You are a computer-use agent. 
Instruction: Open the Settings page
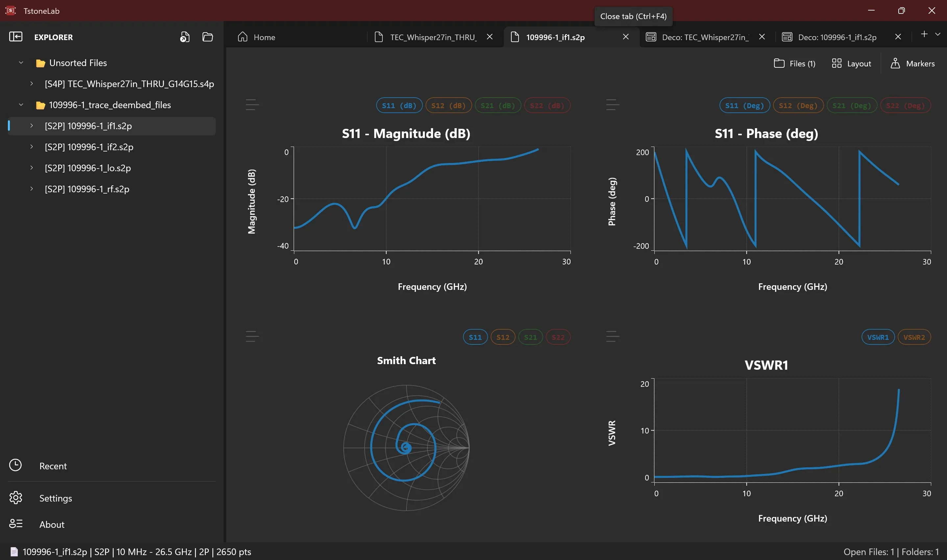pos(112,498)
